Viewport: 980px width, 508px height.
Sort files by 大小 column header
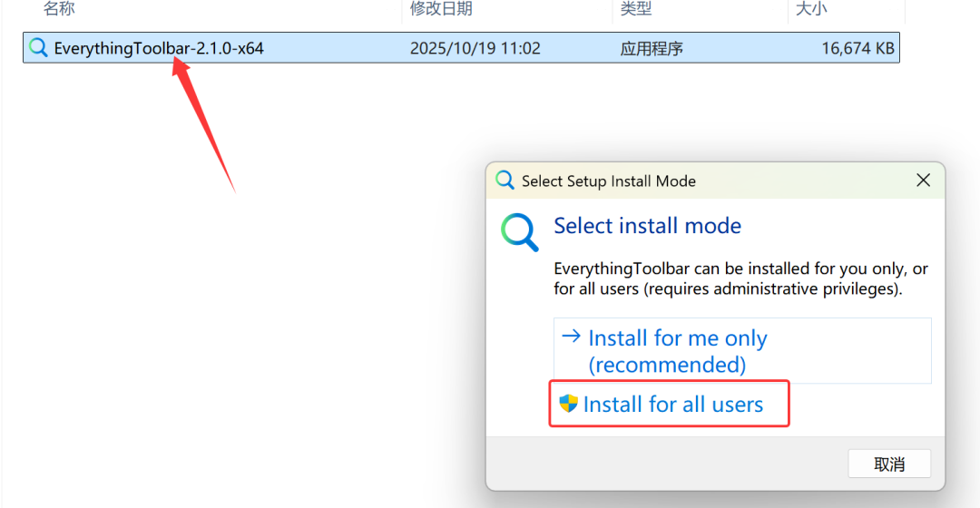pos(810,9)
